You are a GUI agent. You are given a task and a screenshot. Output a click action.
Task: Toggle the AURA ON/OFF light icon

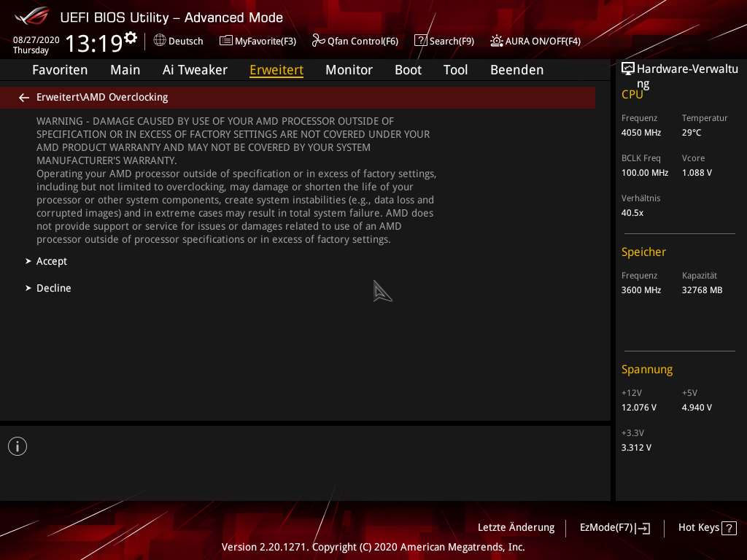click(x=496, y=41)
